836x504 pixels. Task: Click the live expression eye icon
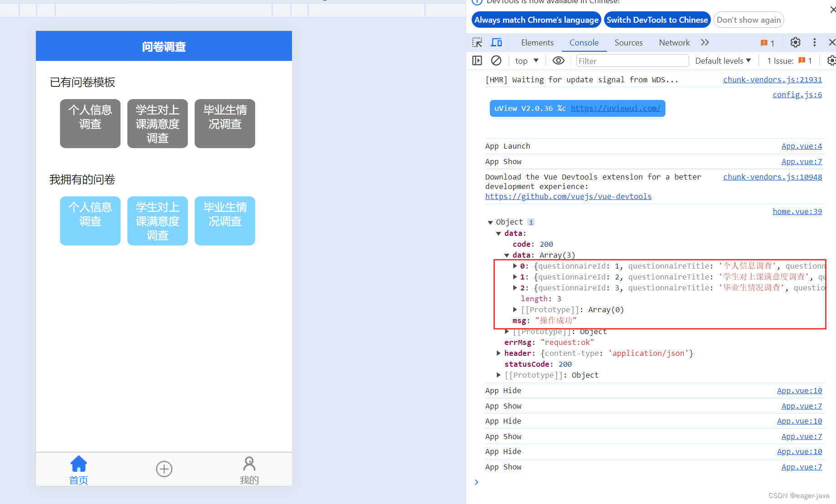coord(559,60)
